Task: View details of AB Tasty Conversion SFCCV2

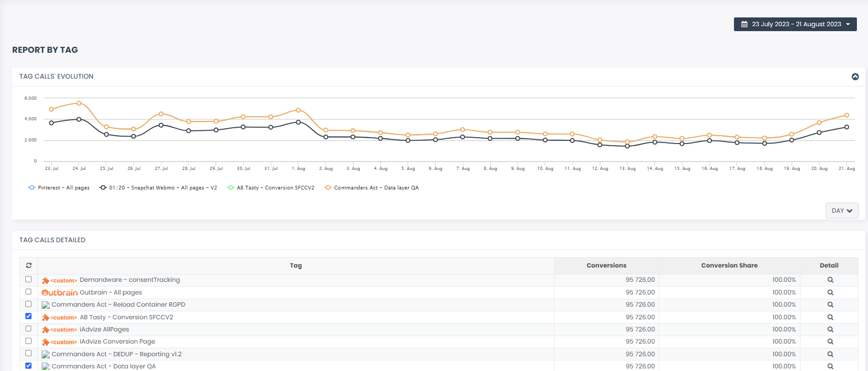Action: (x=830, y=317)
